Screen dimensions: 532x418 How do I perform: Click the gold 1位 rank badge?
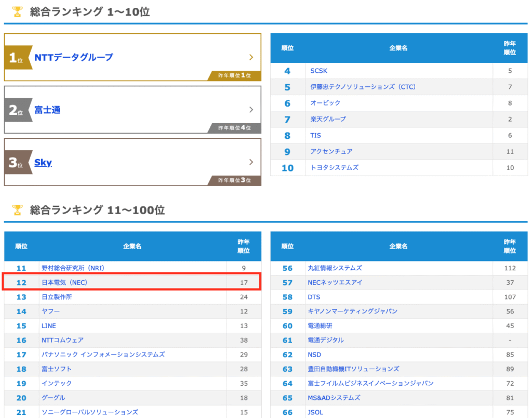[18, 57]
